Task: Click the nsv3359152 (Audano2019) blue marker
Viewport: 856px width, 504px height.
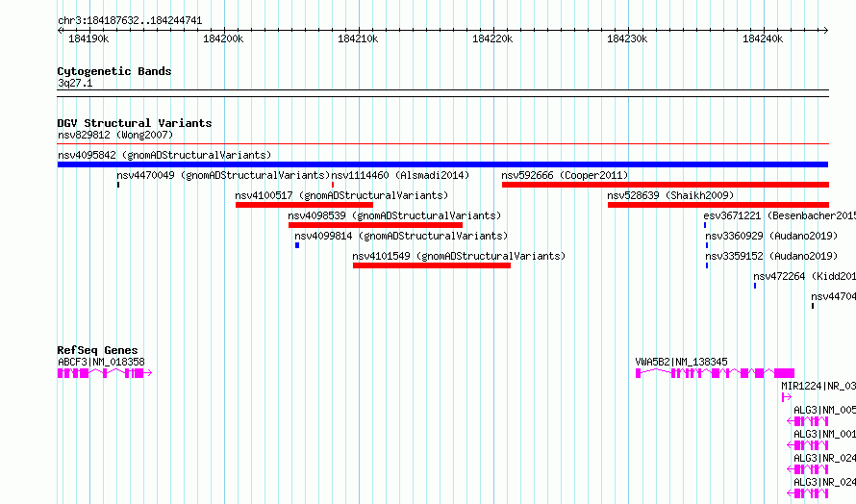Action: point(707,265)
